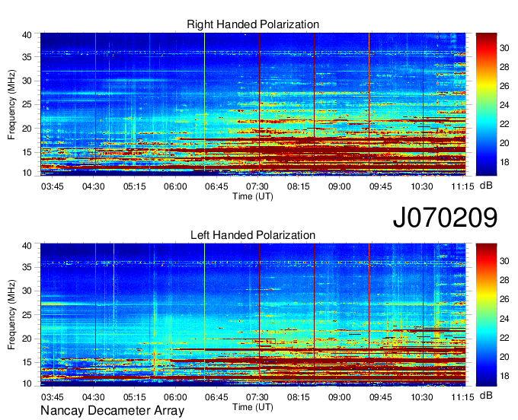
Task: Click the "10" frequency tick of Left Handed plot
Action: pos(27,383)
